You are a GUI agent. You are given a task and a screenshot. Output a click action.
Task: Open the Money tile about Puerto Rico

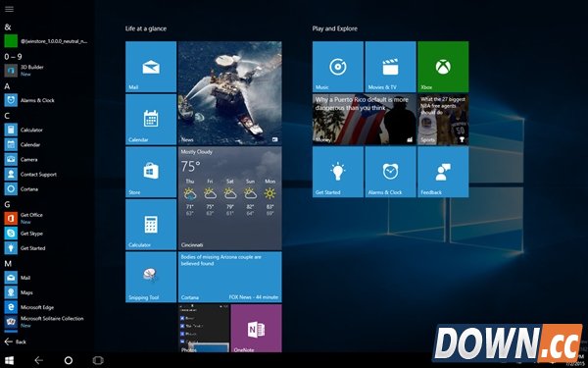click(365, 119)
